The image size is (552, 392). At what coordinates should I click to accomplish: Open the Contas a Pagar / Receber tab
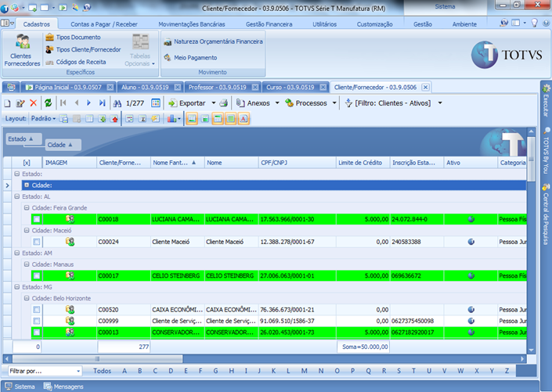(104, 24)
